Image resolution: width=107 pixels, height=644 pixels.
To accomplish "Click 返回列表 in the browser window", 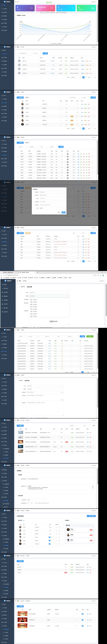I will [x=22, y=287].
